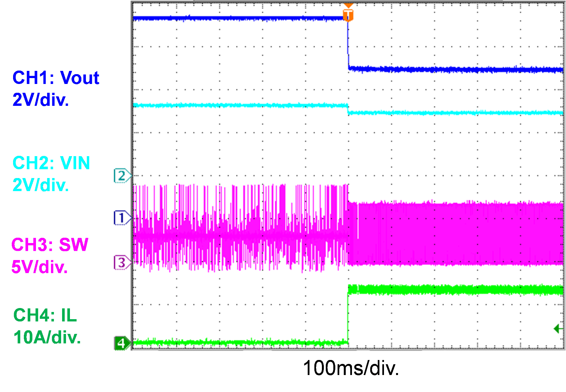
Task: Click the 'CH3: SW' label
Action: [x=50, y=244]
